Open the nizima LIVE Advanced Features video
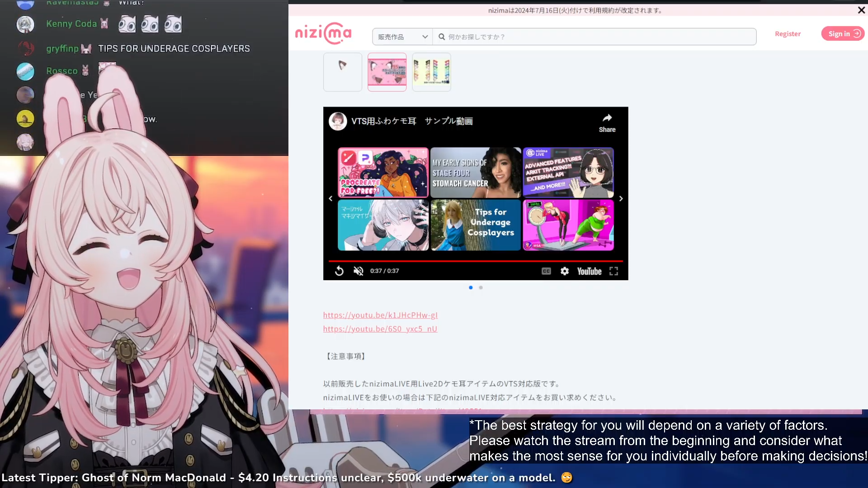 tap(568, 173)
